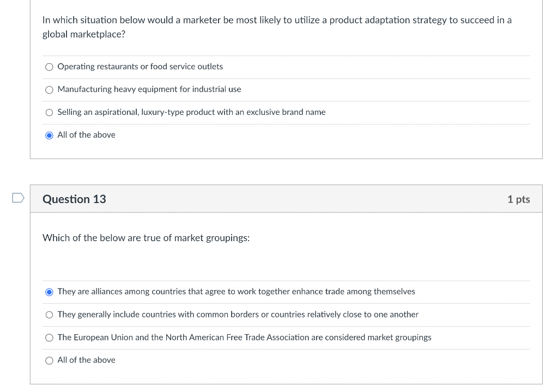The height and width of the screenshot is (392, 558).
Task: Click the 'Manufacturing heavy equipment for industrial use' label
Action: [x=149, y=89]
